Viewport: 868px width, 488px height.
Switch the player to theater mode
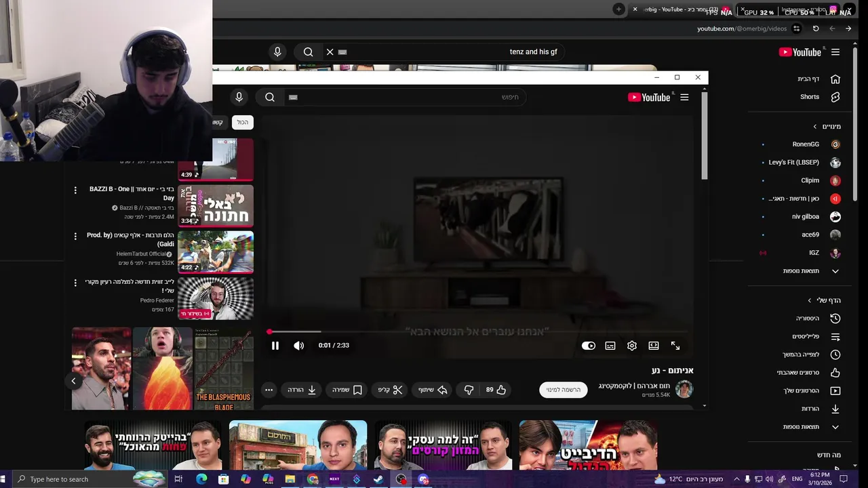coord(654,346)
